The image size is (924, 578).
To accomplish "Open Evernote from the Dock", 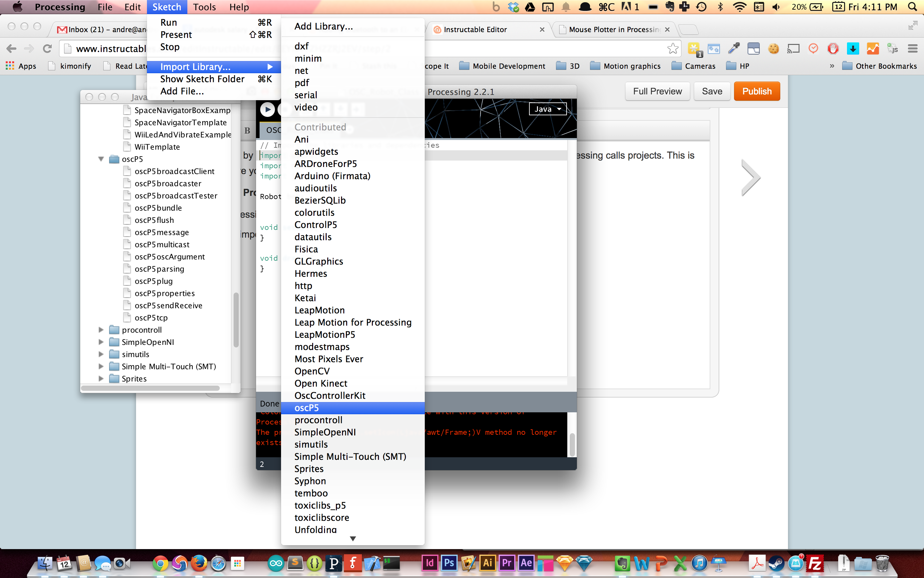I will click(622, 564).
